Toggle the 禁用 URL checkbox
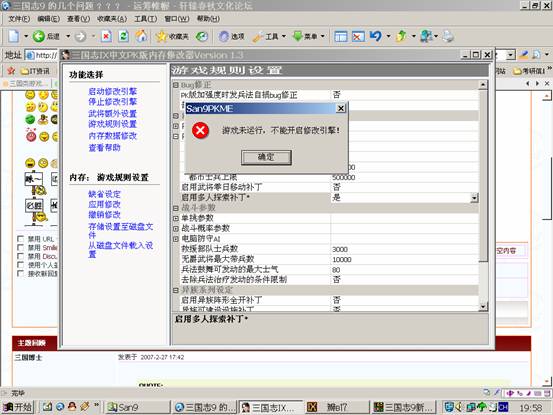The width and height of the screenshot is (553, 415). pyautogui.click(x=20, y=239)
